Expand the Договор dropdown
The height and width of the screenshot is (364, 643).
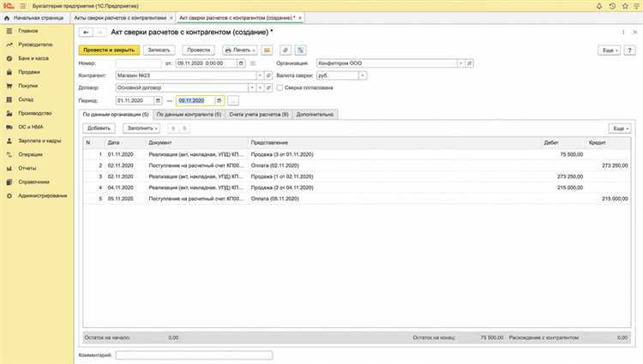coord(252,88)
